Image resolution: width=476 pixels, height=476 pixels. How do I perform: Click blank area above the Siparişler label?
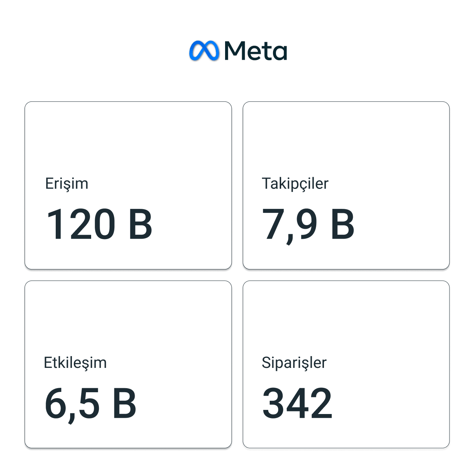(x=346, y=317)
